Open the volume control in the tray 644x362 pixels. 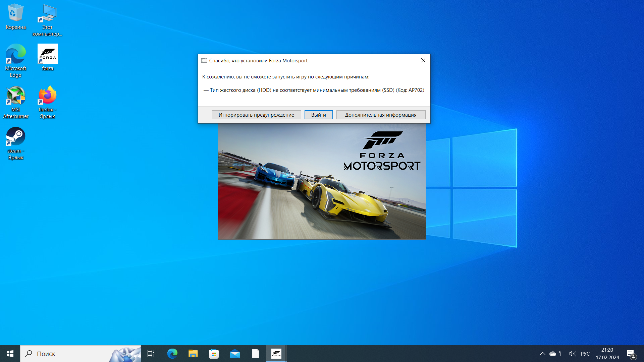pyautogui.click(x=573, y=354)
